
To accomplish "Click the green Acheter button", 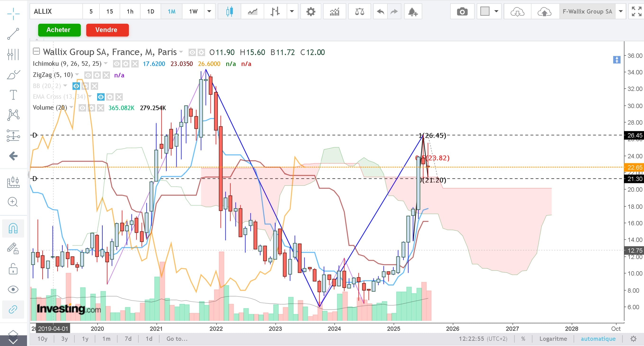I will [x=59, y=30].
